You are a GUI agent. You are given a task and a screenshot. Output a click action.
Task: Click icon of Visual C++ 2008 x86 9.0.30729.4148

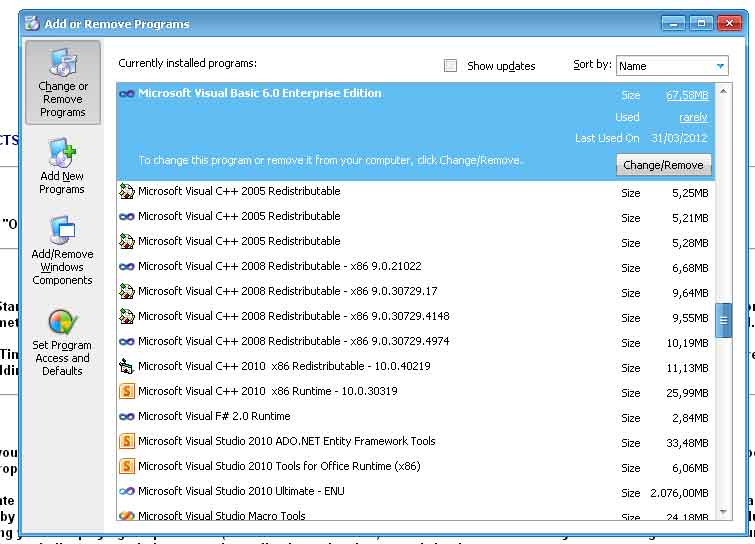(x=127, y=317)
